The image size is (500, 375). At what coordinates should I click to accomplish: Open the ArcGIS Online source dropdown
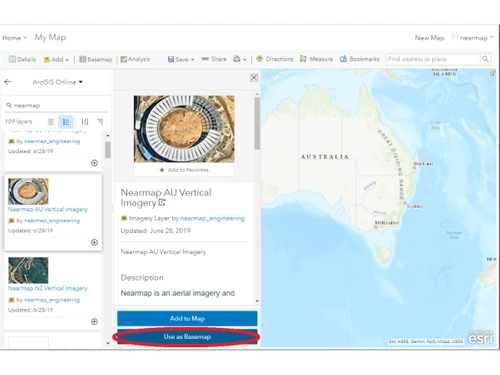(57, 82)
